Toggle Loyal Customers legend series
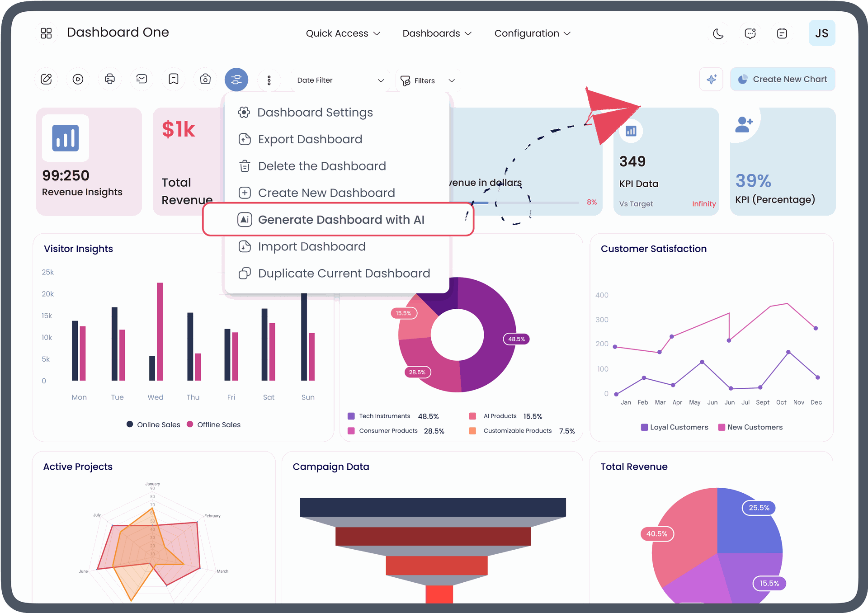Screen dimensions: 868x613 [675, 427]
